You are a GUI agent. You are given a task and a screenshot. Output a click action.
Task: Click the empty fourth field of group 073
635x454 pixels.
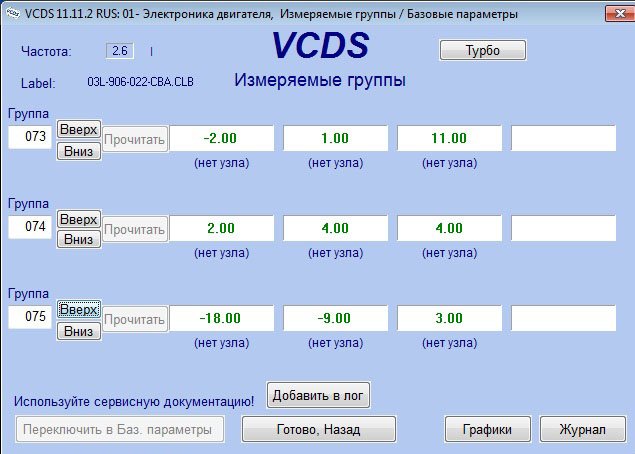[564, 138]
